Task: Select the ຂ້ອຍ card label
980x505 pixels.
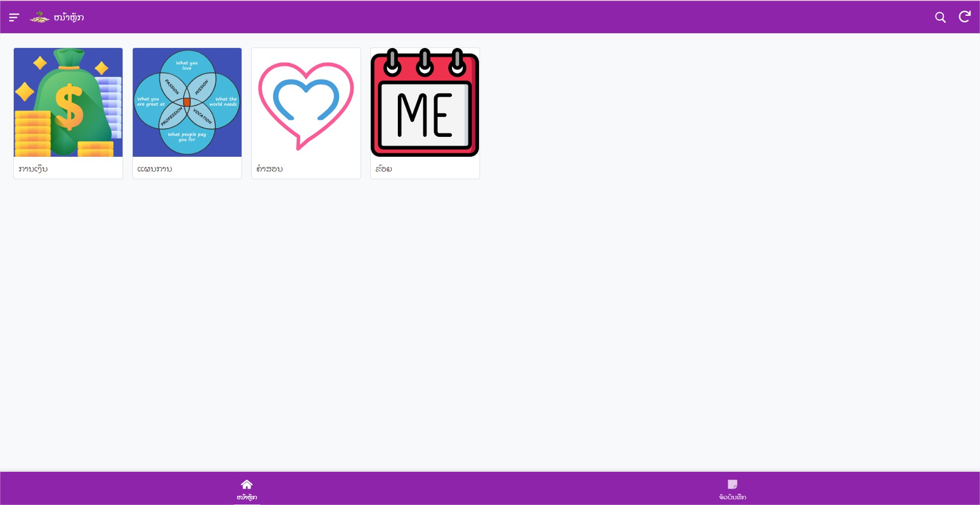Action: pos(384,169)
